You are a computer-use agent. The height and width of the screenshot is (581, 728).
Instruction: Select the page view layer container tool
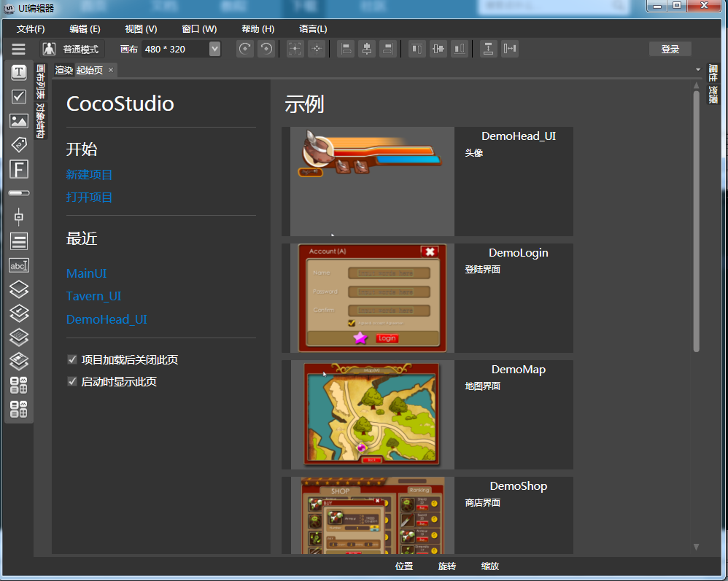click(x=18, y=362)
